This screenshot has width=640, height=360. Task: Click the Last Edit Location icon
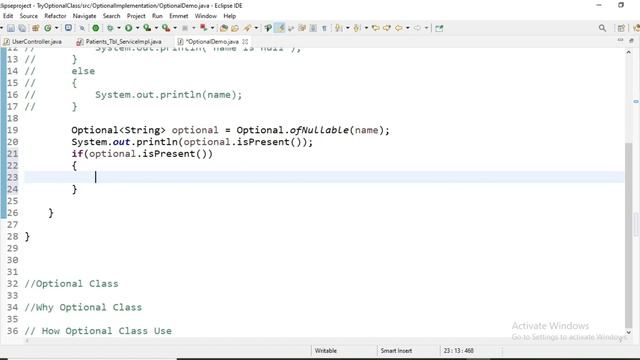click(x=376, y=28)
